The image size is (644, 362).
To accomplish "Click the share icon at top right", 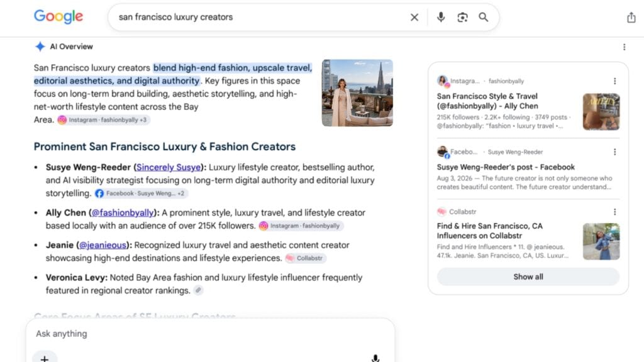I will 631,17.
